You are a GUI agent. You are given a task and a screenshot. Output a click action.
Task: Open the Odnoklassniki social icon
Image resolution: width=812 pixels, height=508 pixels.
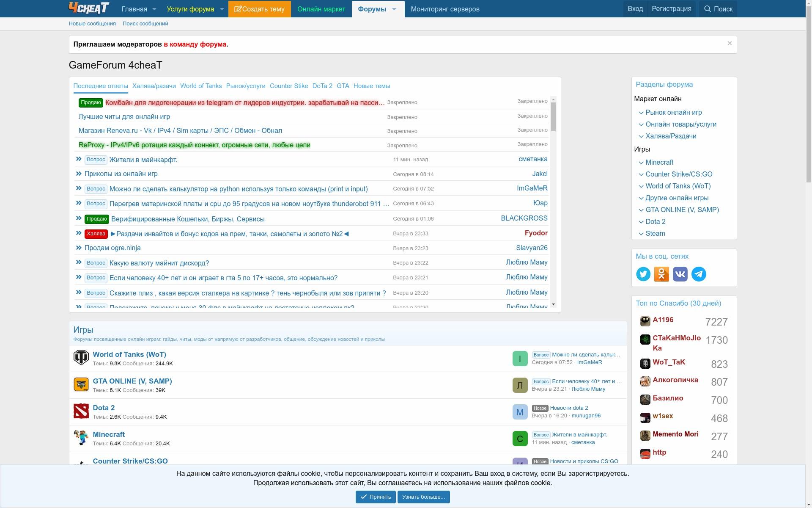tap(661, 274)
